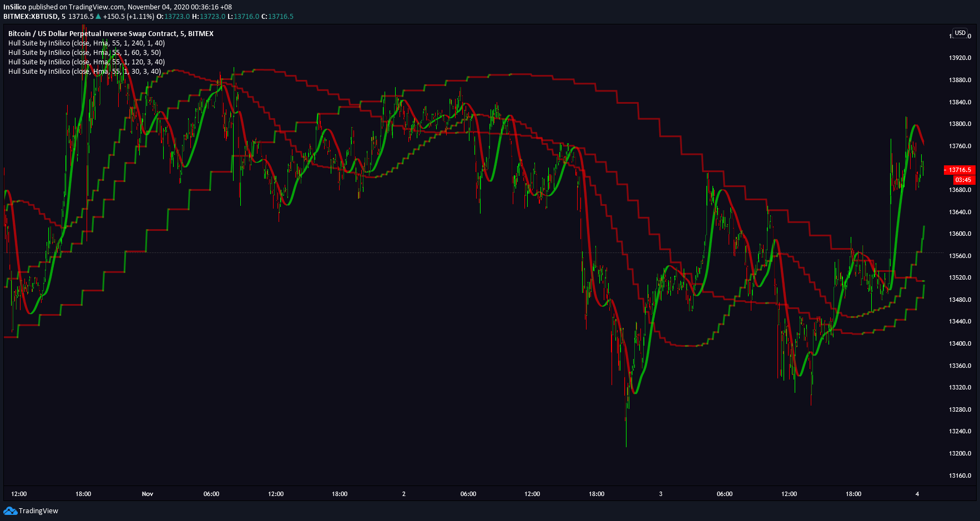Click the 13400.0 price axis label
This screenshot has width=980, height=521.
pyautogui.click(x=960, y=343)
